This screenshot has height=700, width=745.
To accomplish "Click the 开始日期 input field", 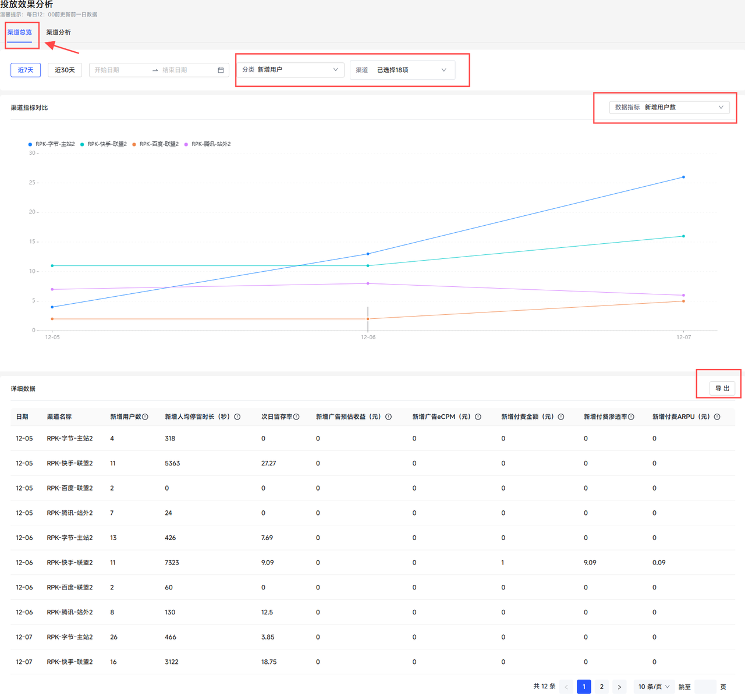I will (119, 70).
